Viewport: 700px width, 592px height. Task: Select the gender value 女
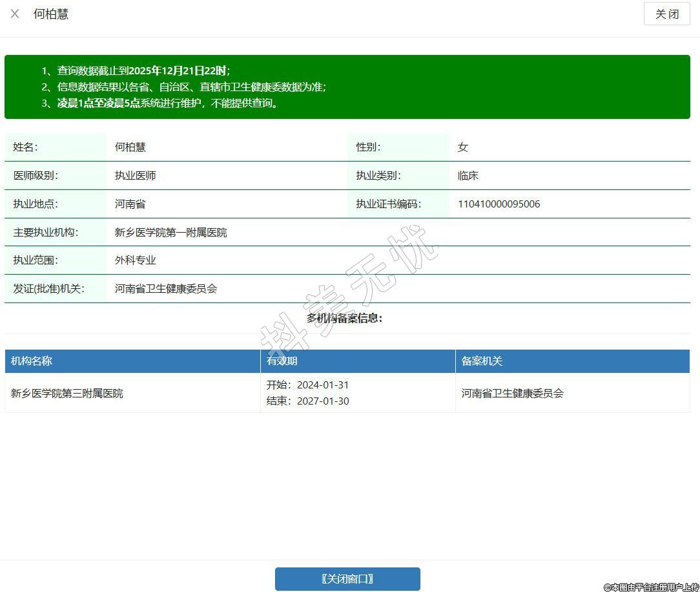tap(463, 147)
